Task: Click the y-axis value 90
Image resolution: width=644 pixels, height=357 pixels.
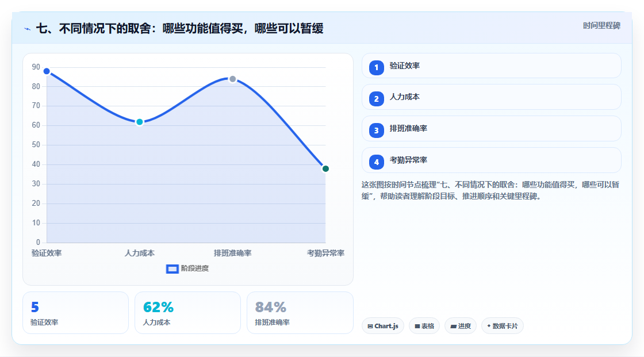Action: [36, 67]
